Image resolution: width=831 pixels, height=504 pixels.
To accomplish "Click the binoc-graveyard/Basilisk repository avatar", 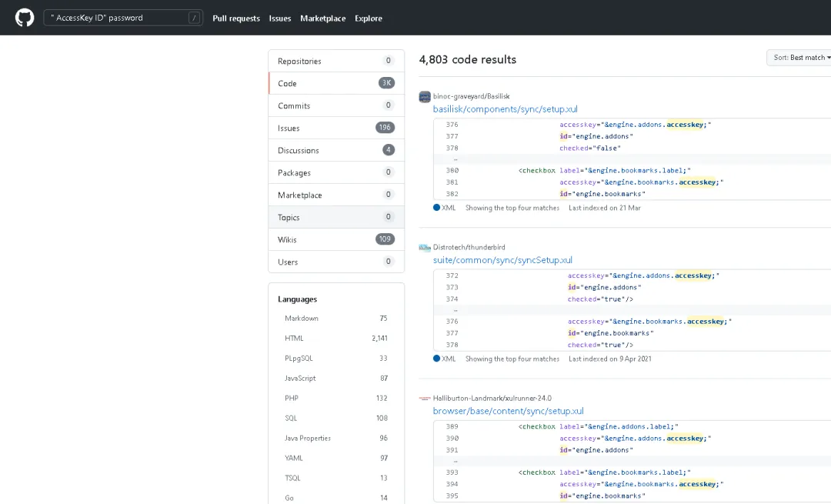I will click(x=425, y=96).
